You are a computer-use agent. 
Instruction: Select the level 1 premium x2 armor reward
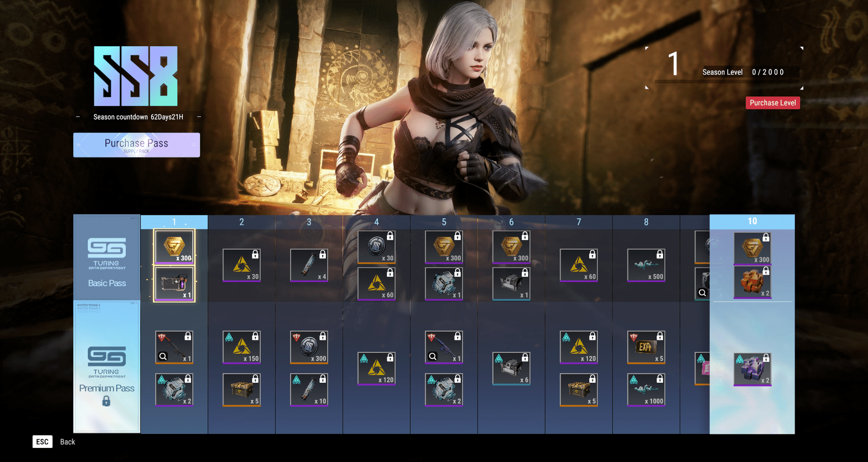[174, 390]
